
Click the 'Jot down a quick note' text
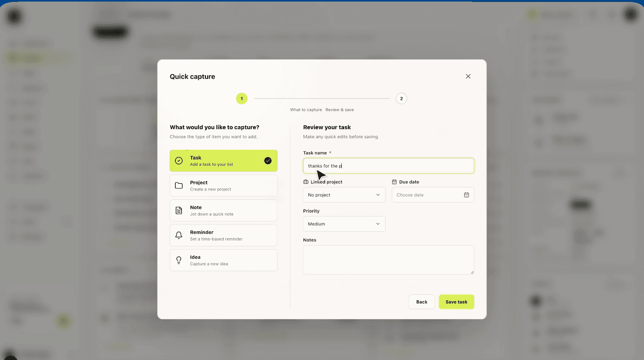(x=212, y=214)
